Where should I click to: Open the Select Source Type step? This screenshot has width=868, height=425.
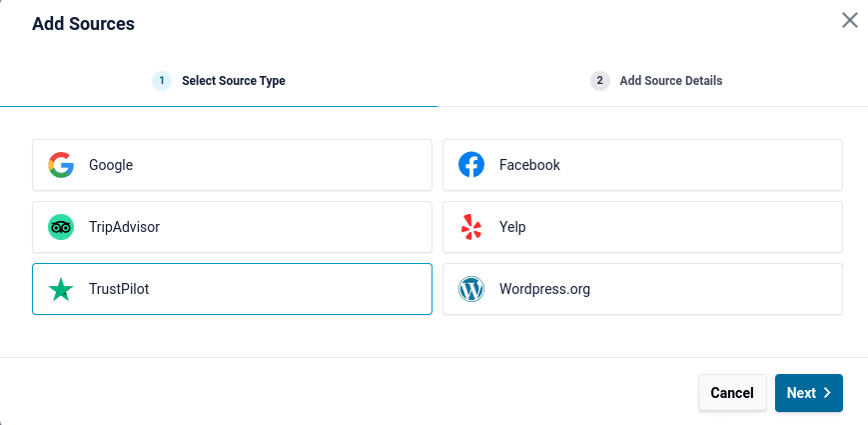point(233,81)
